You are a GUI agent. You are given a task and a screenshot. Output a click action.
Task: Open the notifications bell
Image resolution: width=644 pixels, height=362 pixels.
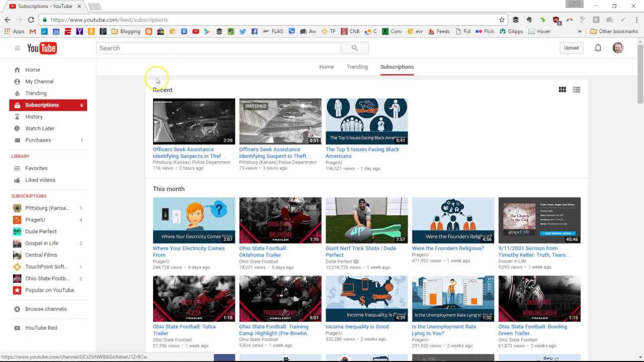(598, 48)
